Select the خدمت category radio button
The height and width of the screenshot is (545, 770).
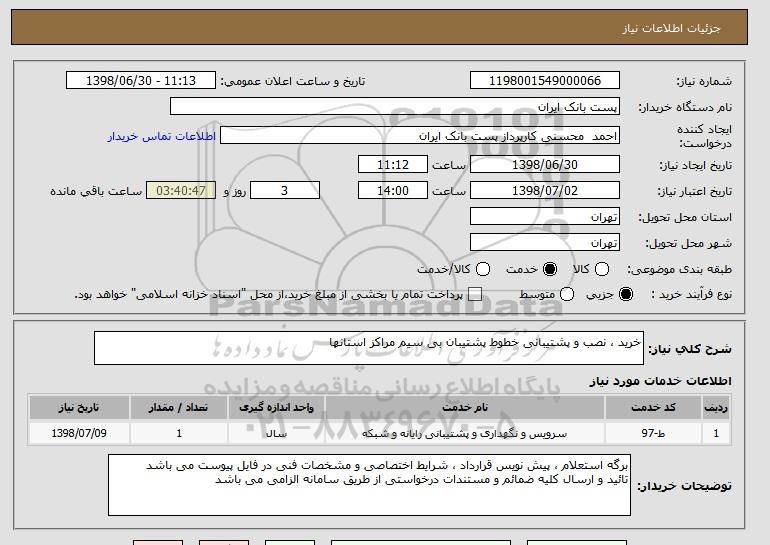[x=550, y=269]
